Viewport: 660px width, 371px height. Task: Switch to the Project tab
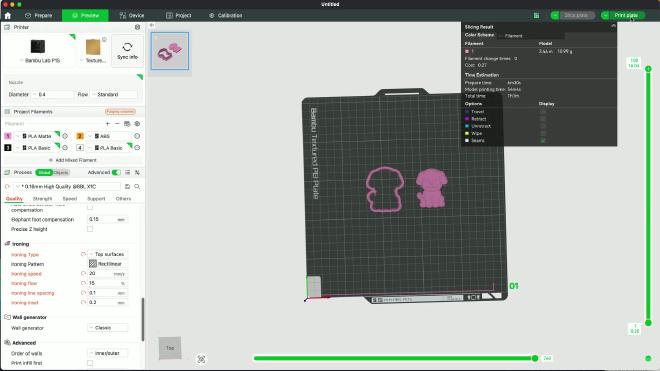178,16
